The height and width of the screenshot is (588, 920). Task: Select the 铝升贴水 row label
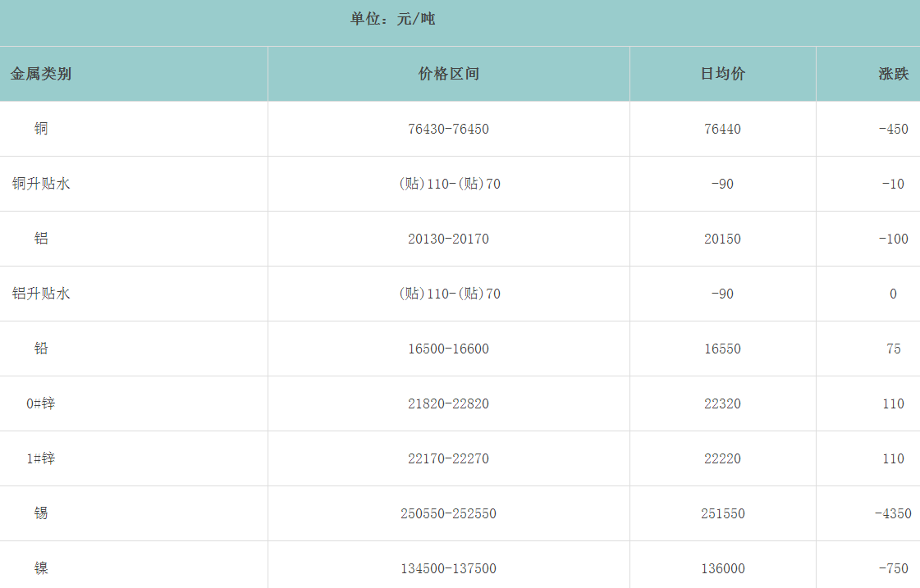41,294
